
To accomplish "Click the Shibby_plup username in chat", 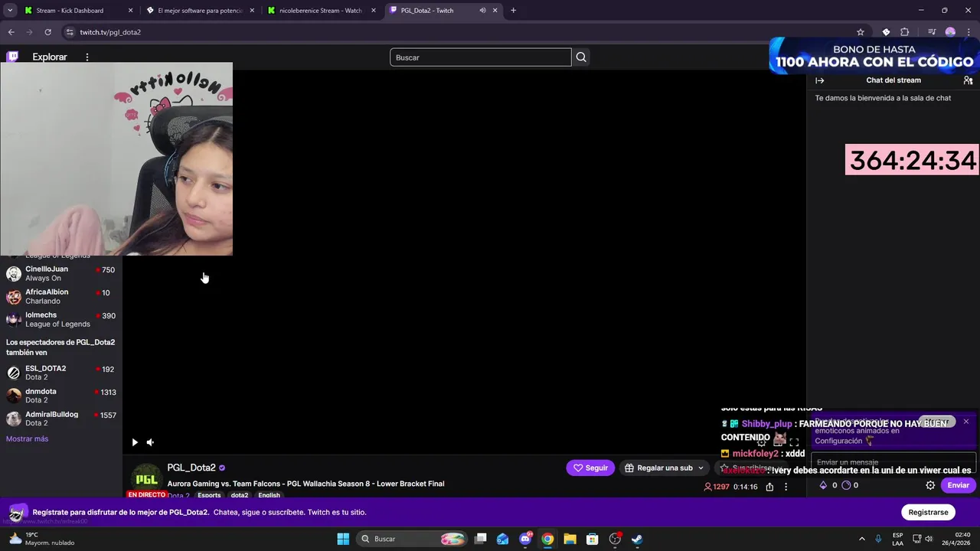I will pyautogui.click(x=766, y=424).
